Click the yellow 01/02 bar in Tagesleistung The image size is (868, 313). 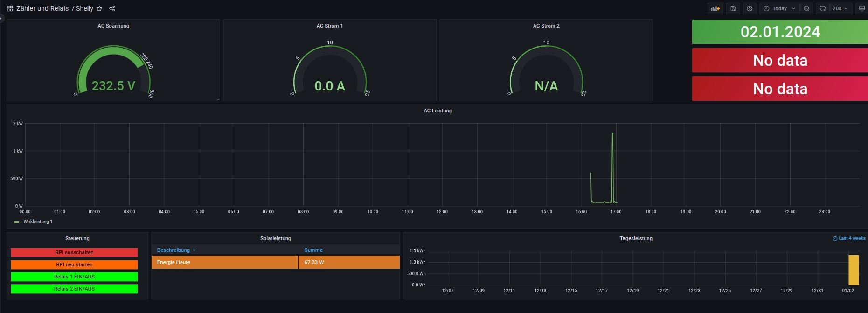point(853,270)
